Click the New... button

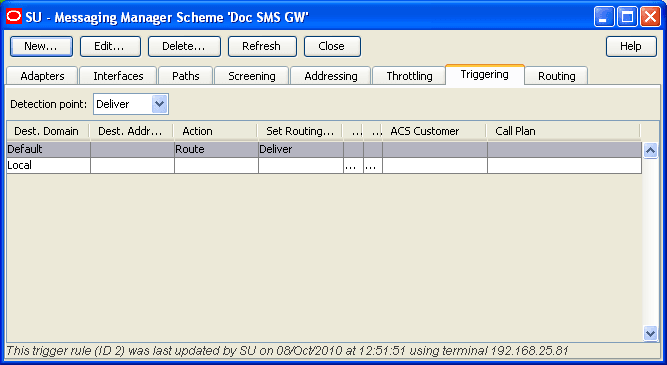41,46
